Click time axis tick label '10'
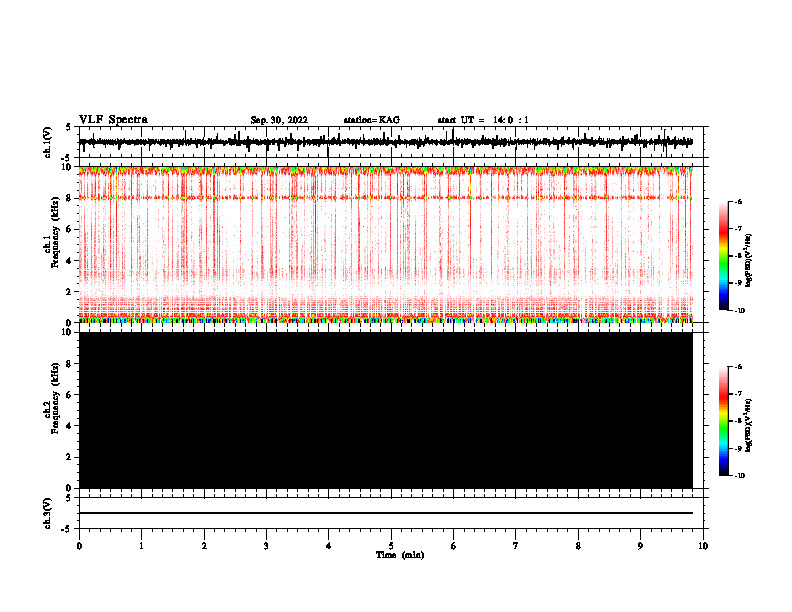The width and height of the screenshot is (792, 612). (x=703, y=546)
